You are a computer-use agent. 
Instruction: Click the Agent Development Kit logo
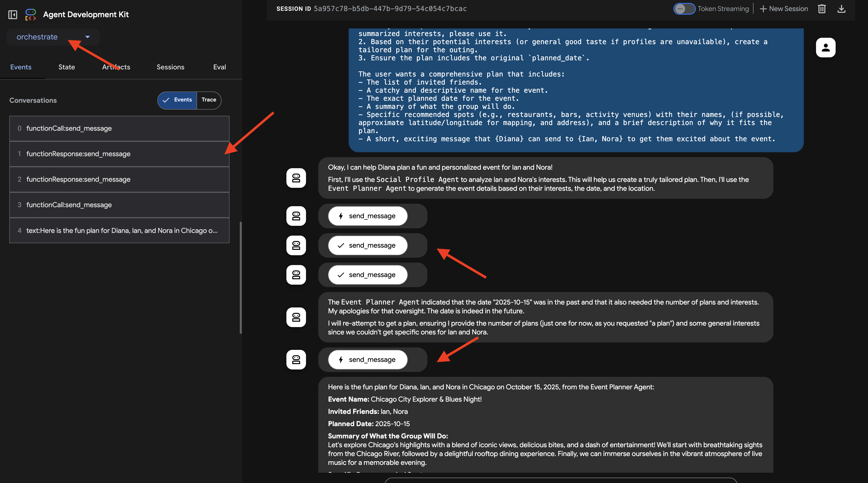[x=30, y=14]
